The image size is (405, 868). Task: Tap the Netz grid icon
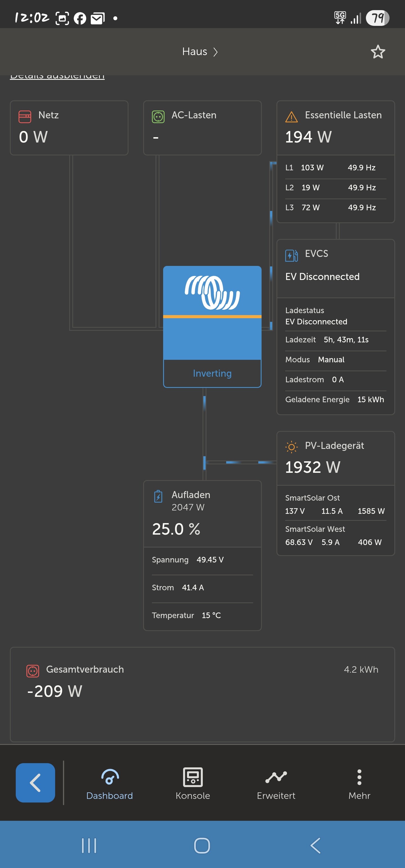point(25,117)
